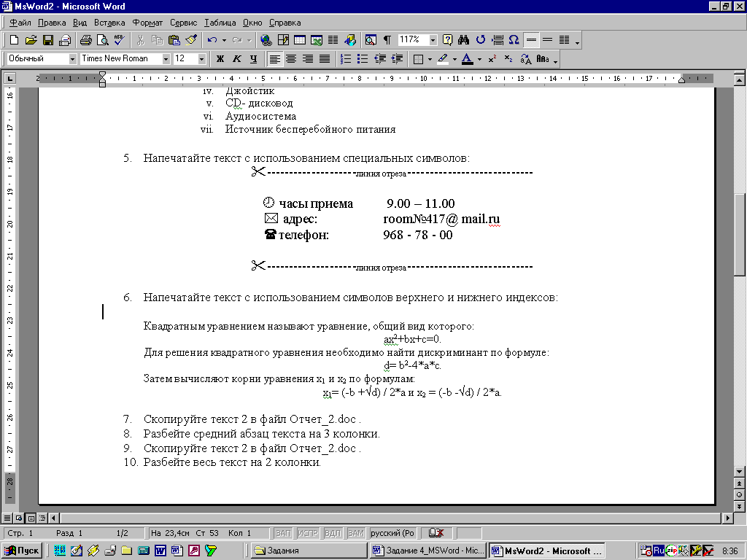Switch to the Задания folder taskbar button
This screenshot has width=747, height=560.
[x=309, y=551]
